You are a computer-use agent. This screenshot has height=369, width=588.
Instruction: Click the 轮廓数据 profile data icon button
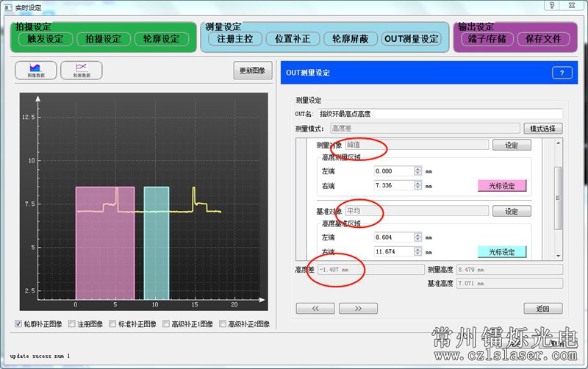coord(82,71)
